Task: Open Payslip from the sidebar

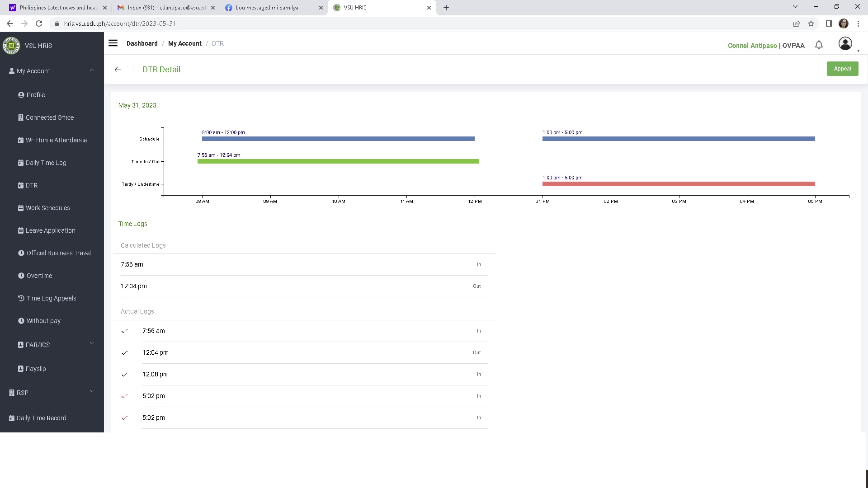Action: pos(36,369)
